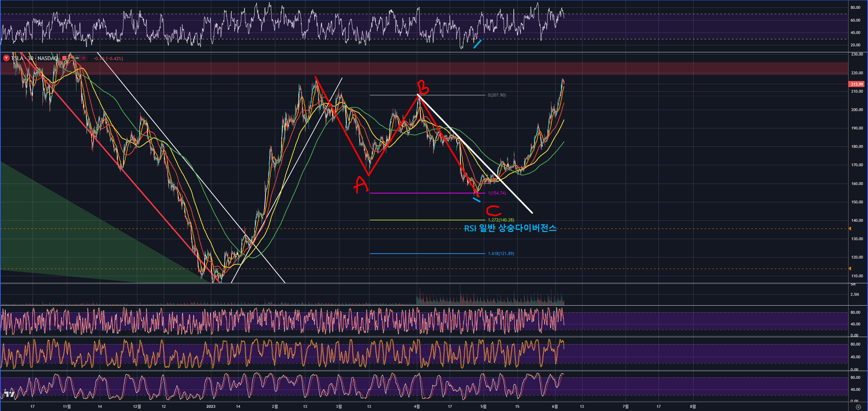The image size is (868, 411).
Task: Select the red letter A drawing
Action: click(361, 185)
